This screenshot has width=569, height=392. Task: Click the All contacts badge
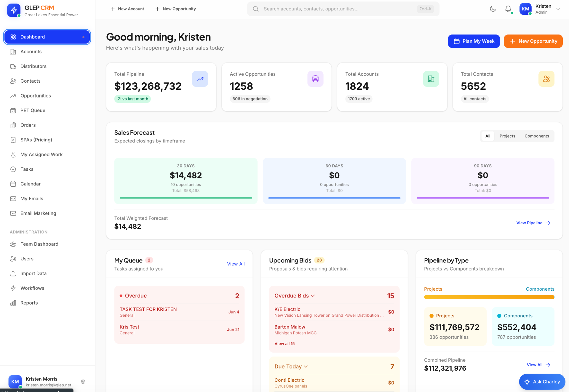(475, 99)
